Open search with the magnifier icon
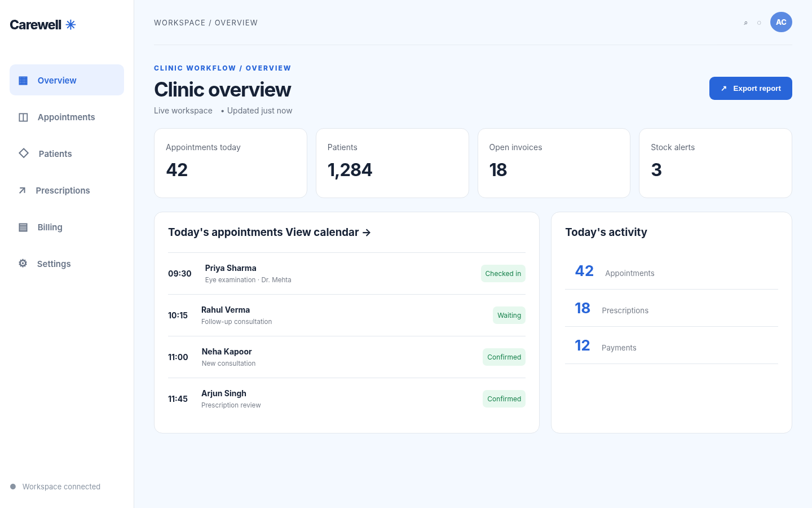This screenshot has height=508, width=812. pos(745,23)
